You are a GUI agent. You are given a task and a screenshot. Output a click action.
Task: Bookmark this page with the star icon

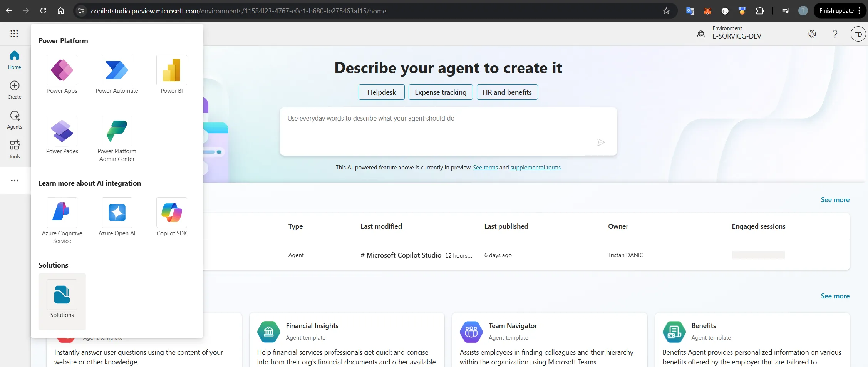coord(666,11)
